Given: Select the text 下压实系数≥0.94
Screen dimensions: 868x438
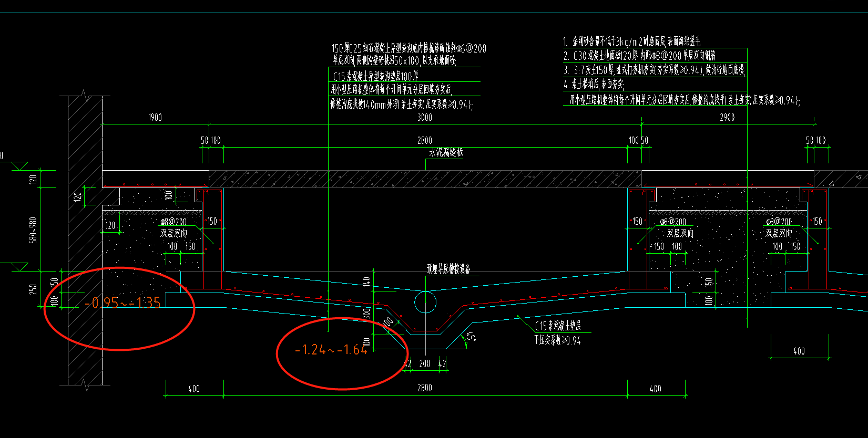Looking at the screenshot, I should [x=558, y=340].
